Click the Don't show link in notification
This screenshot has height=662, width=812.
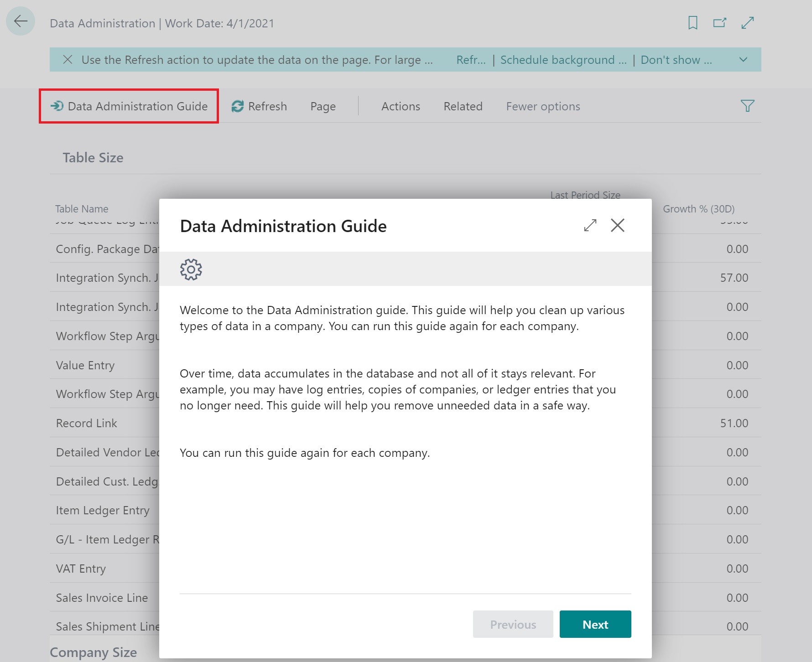pyautogui.click(x=676, y=60)
